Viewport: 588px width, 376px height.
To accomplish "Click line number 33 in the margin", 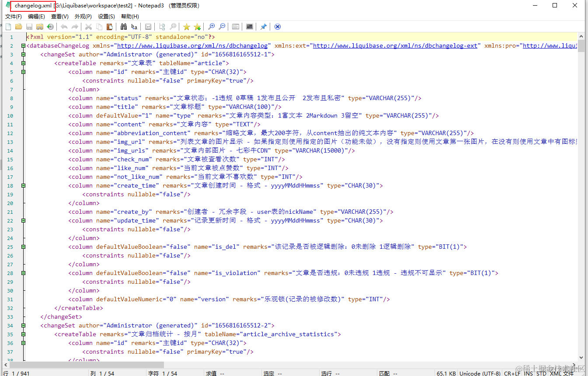I will pos(10,317).
